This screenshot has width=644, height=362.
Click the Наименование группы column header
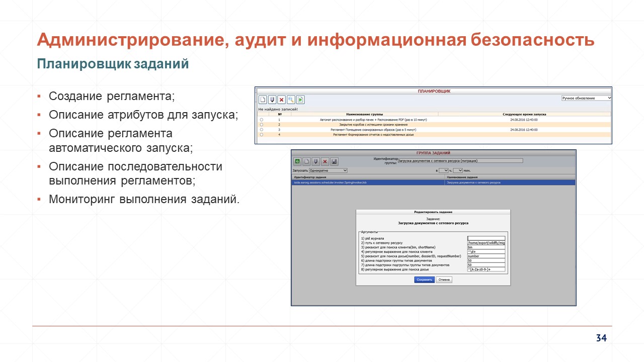pyautogui.click(x=365, y=115)
